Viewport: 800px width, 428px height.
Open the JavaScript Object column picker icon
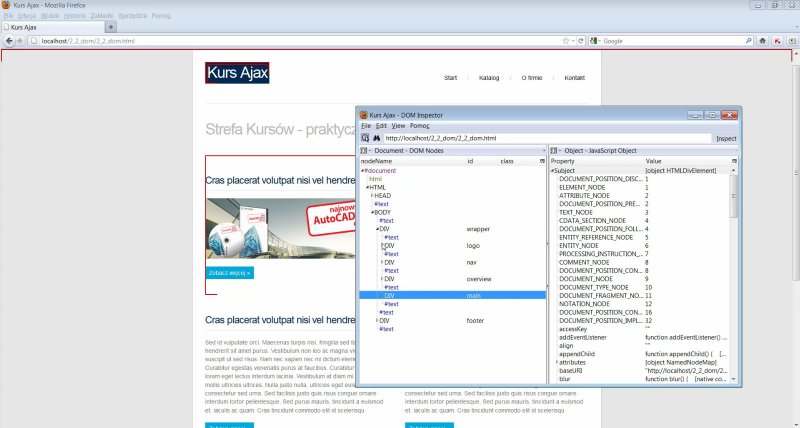click(x=735, y=160)
